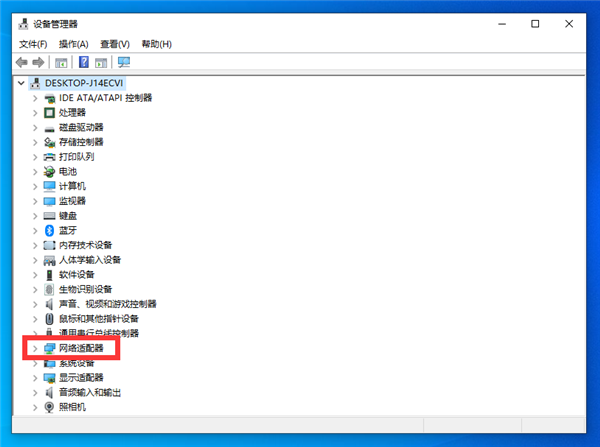This screenshot has height=447, width=600.
Task: Click the camera (照相机) device icon
Action: coord(49,406)
